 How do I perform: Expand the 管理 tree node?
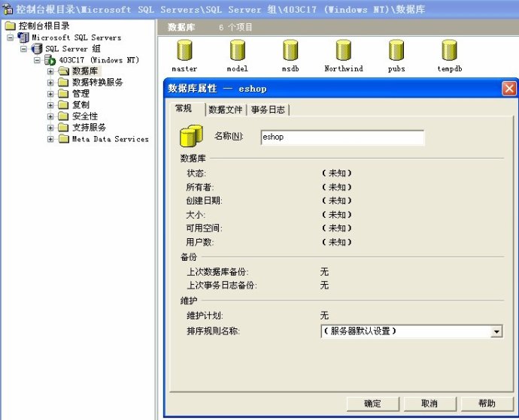tap(50, 94)
